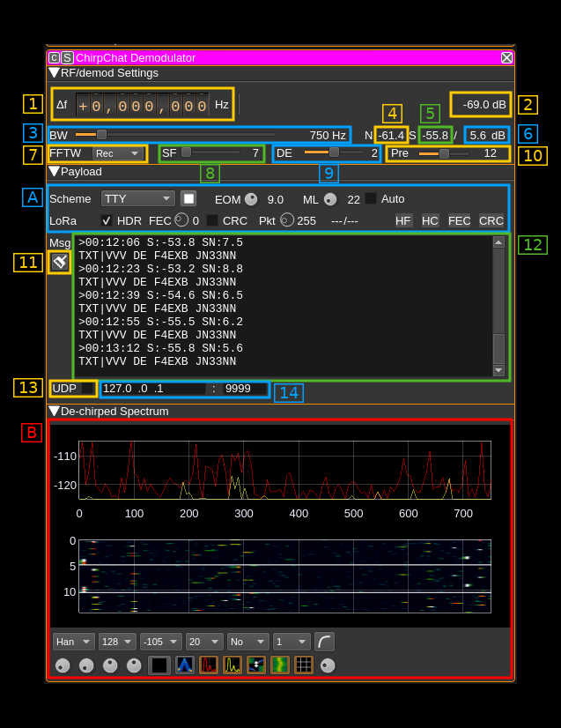Click the blue phosphor spectrum icon
This screenshot has height=728, width=561.
pos(185,665)
